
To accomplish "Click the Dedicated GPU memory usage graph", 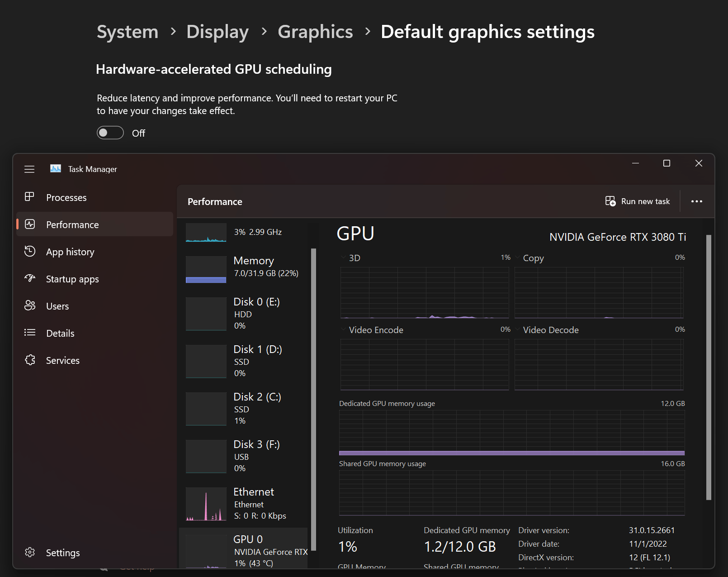I will click(x=512, y=433).
